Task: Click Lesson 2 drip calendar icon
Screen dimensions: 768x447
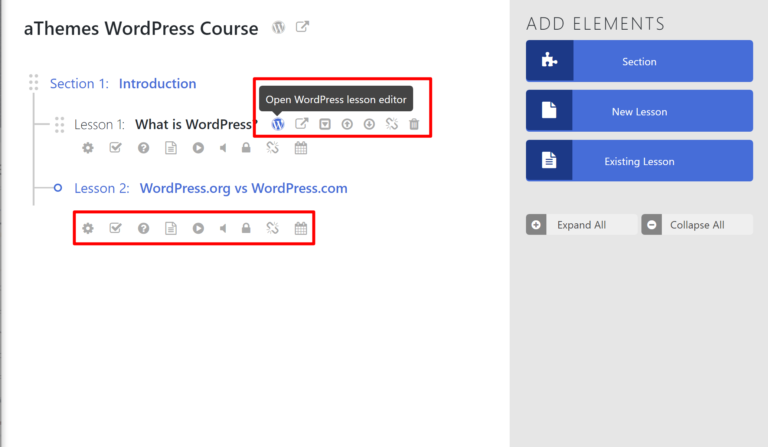Action: pos(301,228)
